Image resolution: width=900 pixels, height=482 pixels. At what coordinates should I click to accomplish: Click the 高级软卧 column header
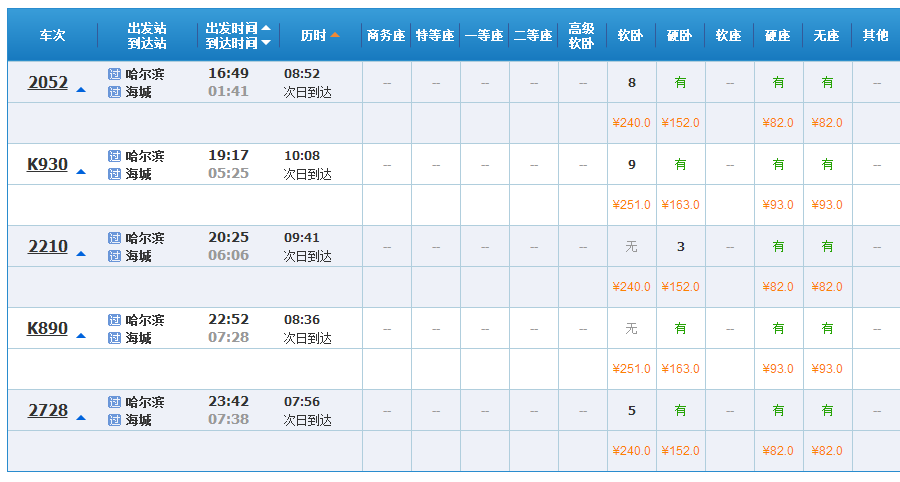click(x=581, y=36)
